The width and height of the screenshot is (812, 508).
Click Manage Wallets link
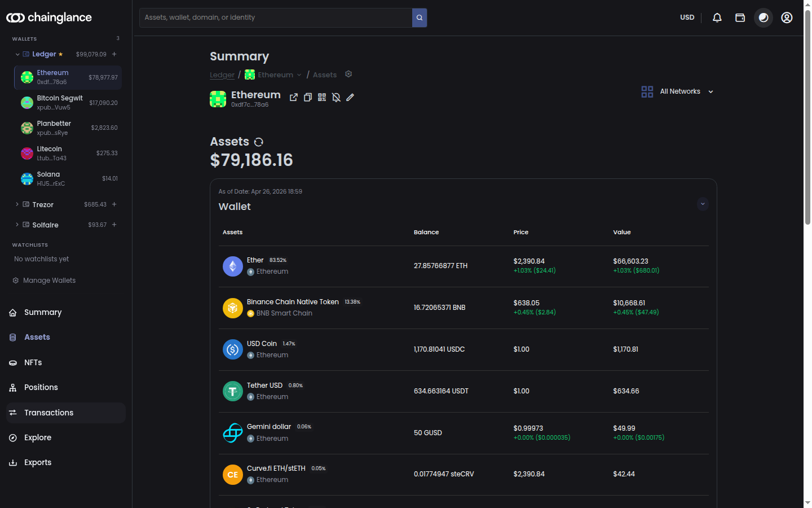click(44, 281)
